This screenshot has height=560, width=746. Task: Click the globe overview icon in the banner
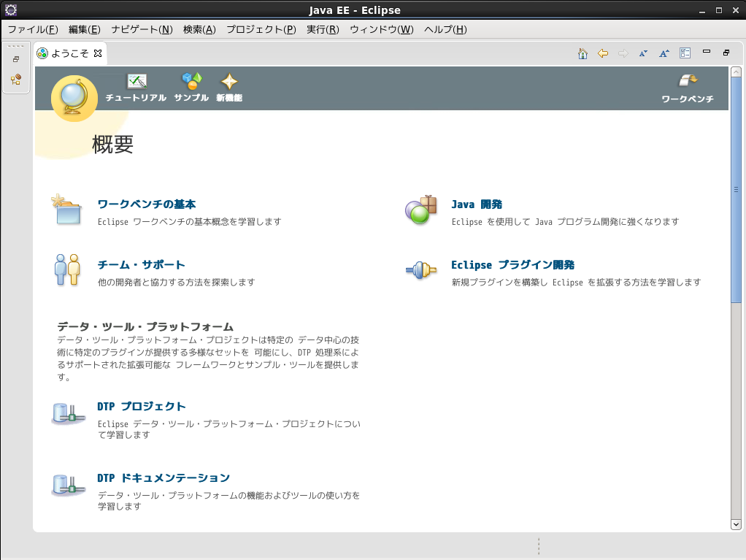74,98
